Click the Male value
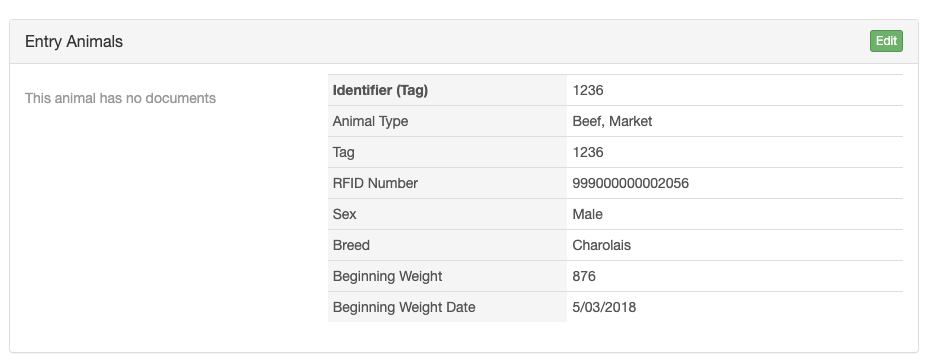 (x=587, y=214)
